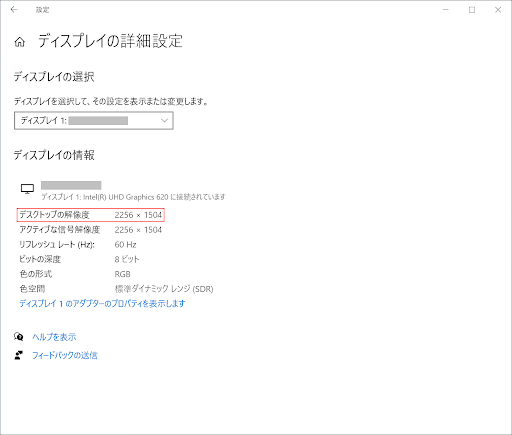Click the help chat bubble icon
512x435 pixels.
point(19,337)
